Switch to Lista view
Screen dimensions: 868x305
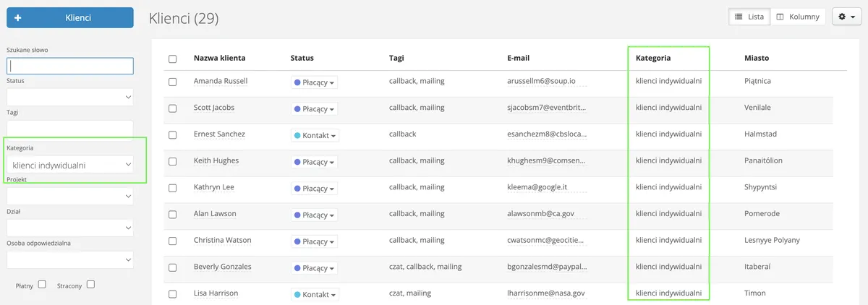[749, 17]
